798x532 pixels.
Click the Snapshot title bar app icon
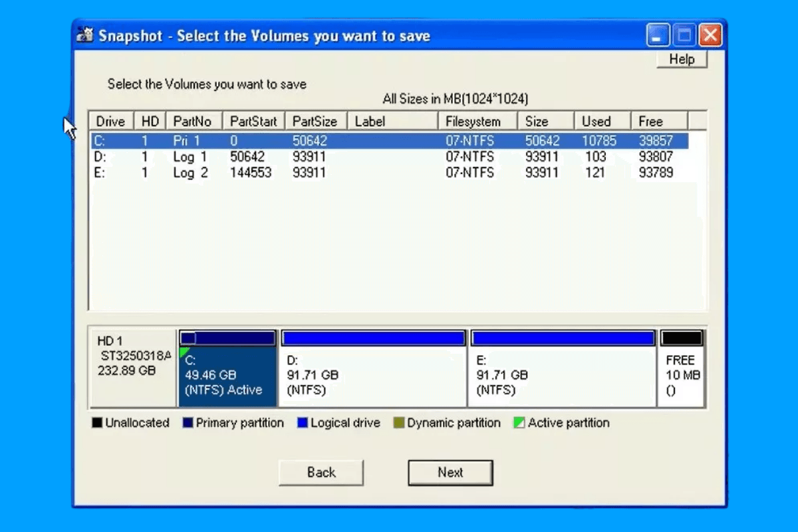[x=85, y=35]
